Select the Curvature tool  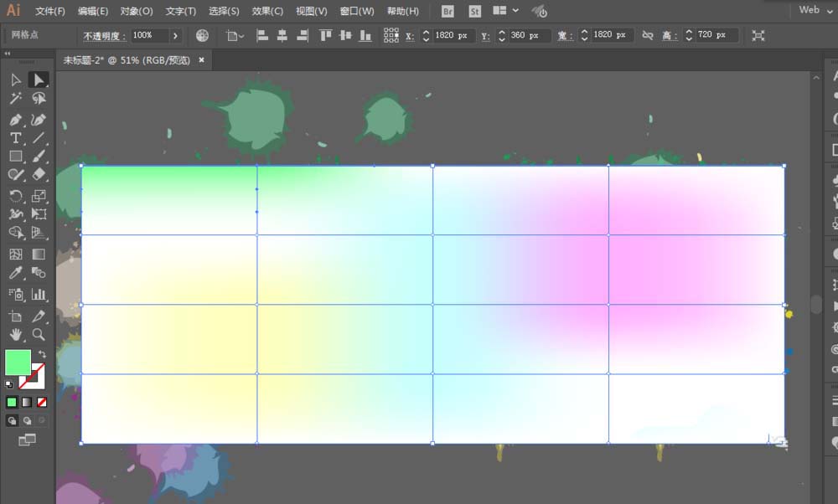[39, 120]
